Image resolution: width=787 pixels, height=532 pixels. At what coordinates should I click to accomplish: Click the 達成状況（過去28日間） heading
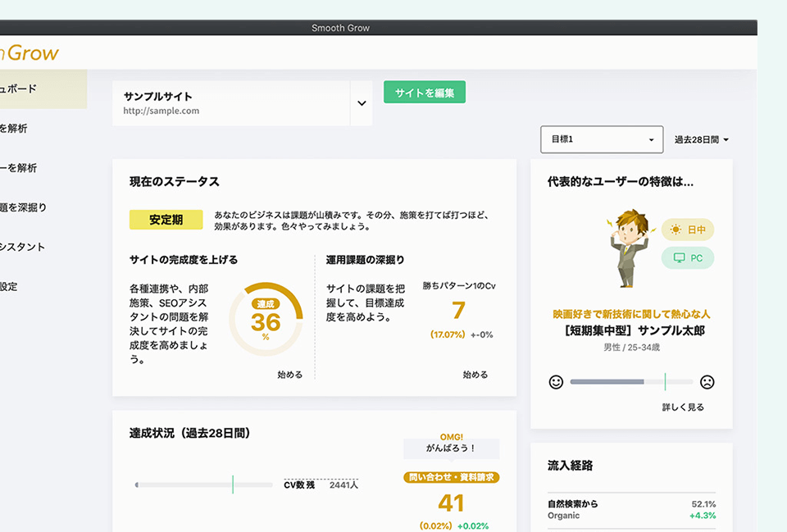point(189,433)
